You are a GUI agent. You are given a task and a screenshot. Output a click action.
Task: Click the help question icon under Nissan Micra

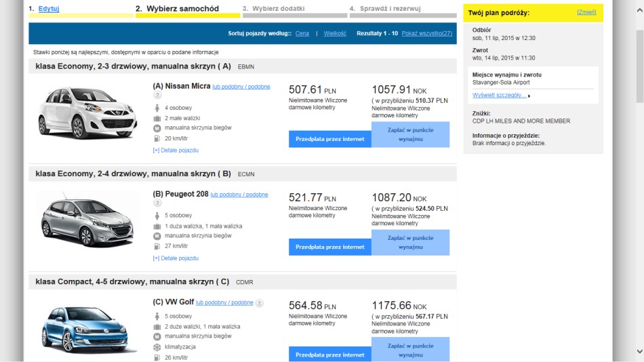pyautogui.click(x=157, y=95)
